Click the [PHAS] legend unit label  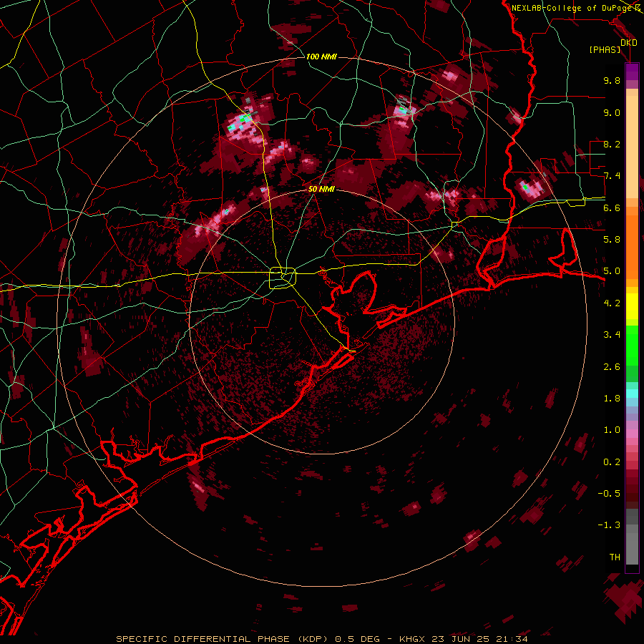click(x=605, y=50)
